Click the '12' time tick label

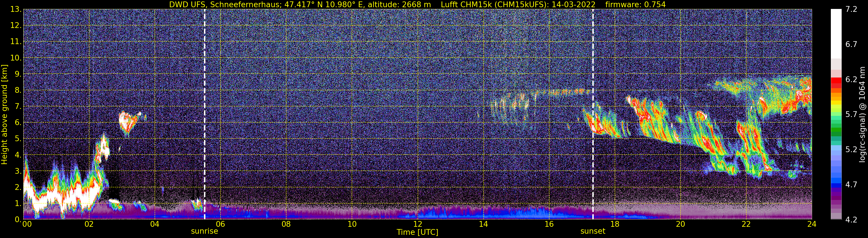point(417,224)
